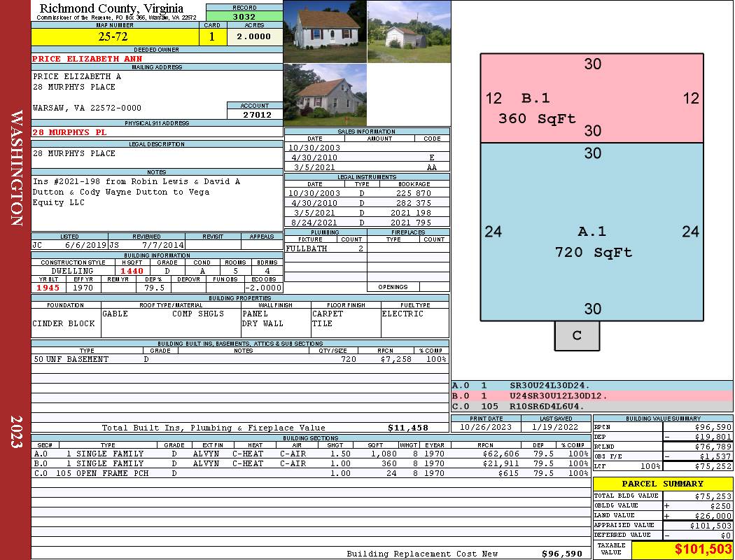
Task: Click the front house photo thumbnail
Action: [x=325, y=31]
